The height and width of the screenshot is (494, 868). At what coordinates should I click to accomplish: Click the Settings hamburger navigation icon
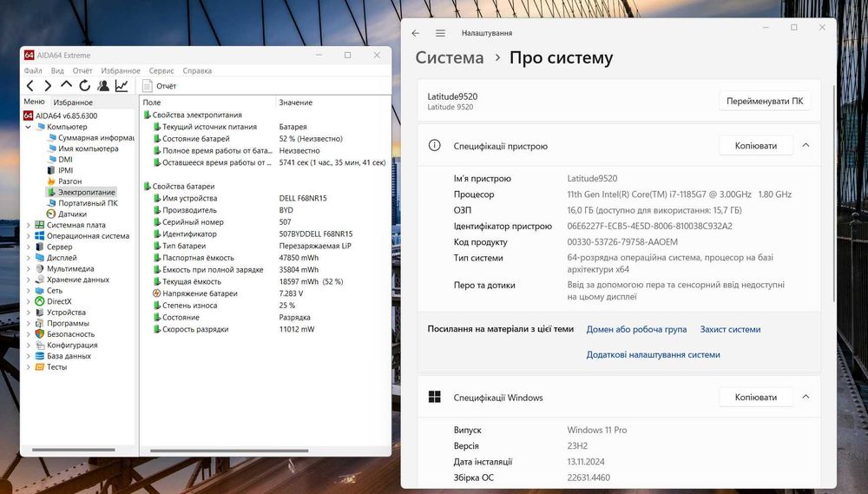pos(440,33)
